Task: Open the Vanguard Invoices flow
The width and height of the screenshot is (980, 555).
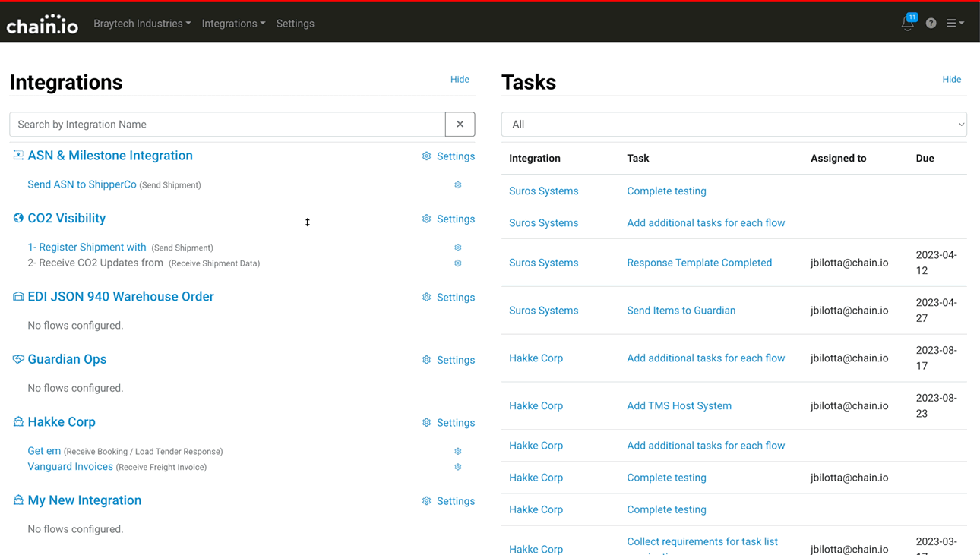Action: (70, 467)
